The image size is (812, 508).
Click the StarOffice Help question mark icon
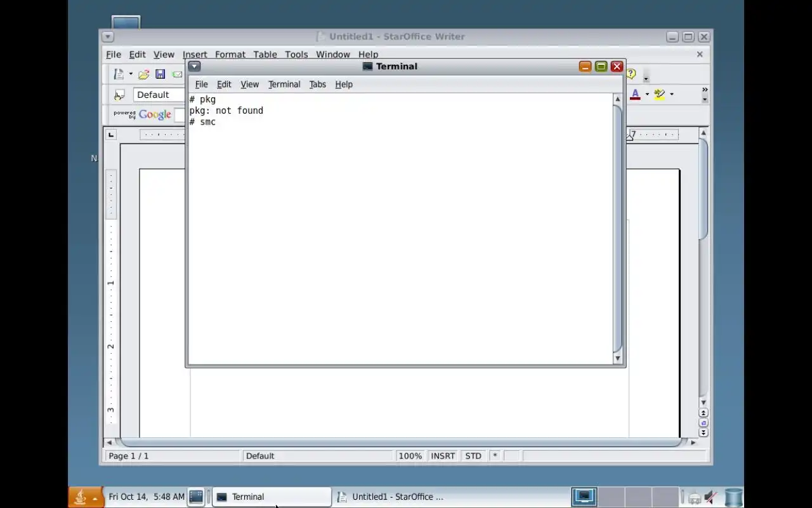tap(631, 74)
